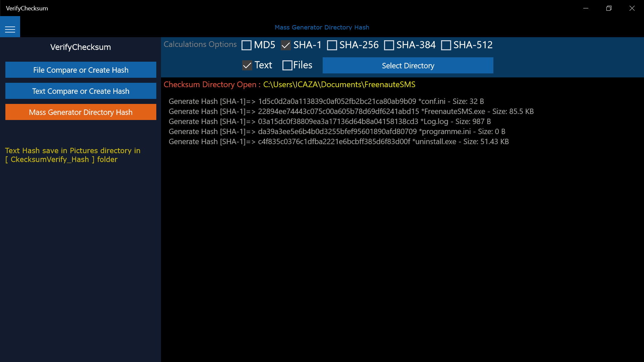Select the FreenauteSMS.exe hash line
644x362 pixels.
coord(351,111)
